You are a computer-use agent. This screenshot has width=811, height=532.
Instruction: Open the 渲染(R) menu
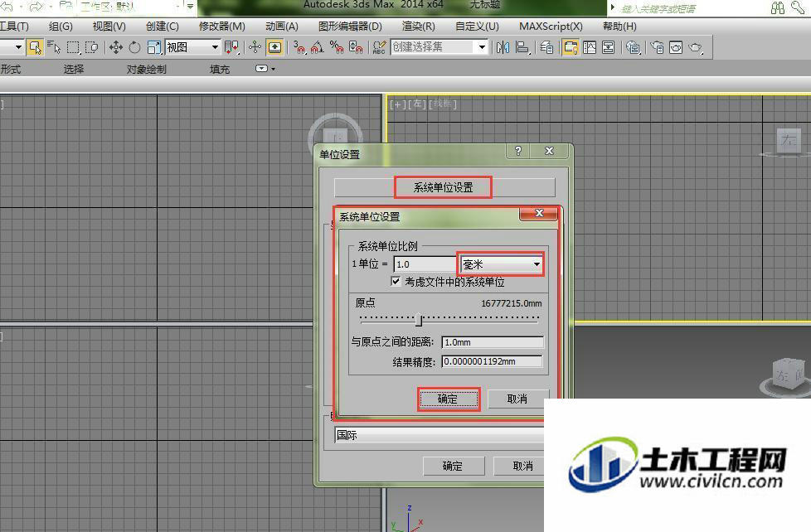pyautogui.click(x=419, y=27)
